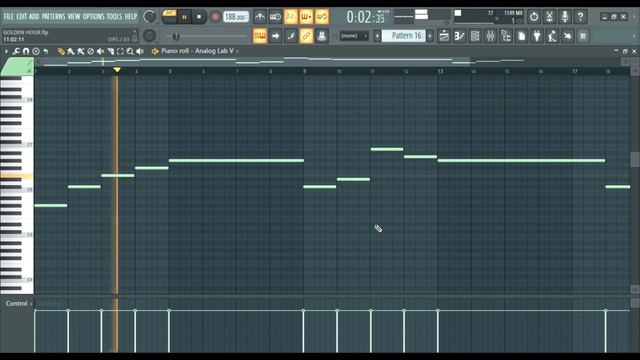
Task: Open the piano roll stamp tool
Action: (36, 51)
